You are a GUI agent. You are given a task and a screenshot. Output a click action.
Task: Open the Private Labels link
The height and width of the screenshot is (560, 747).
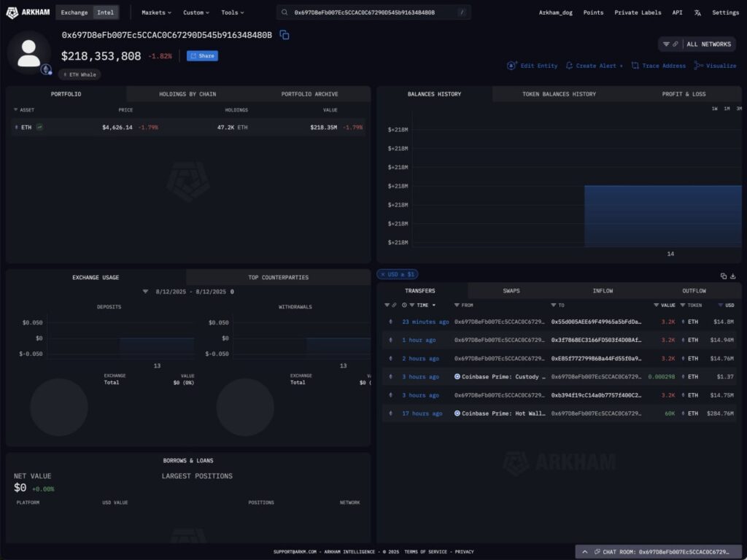(x=638, y=12)
